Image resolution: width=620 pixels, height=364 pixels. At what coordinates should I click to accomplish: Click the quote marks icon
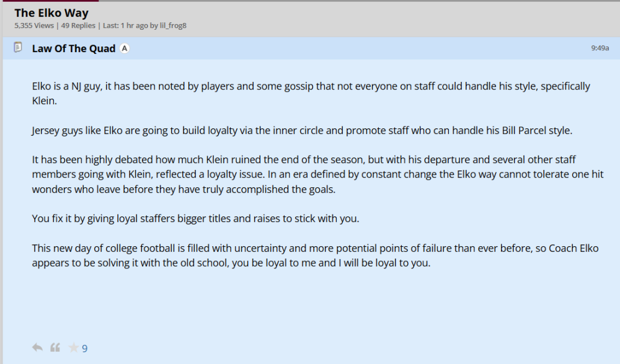point(55,348)
